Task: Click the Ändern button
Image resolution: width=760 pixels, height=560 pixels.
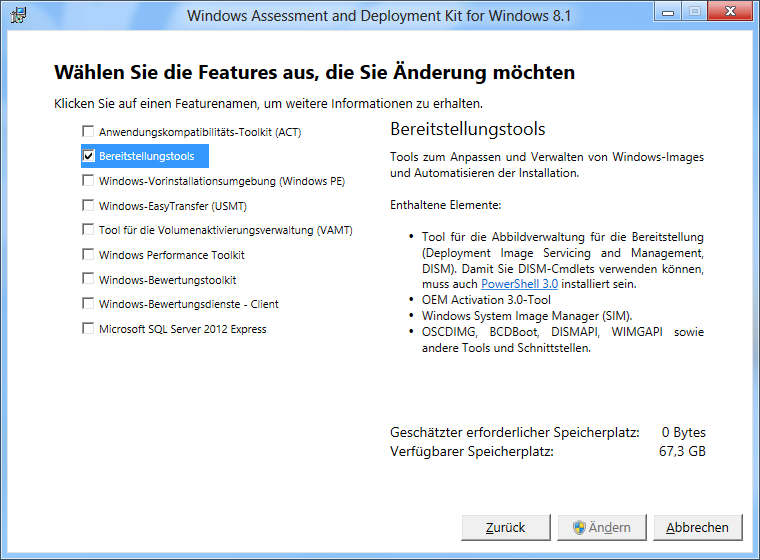Action: click(x=602, y=528)
